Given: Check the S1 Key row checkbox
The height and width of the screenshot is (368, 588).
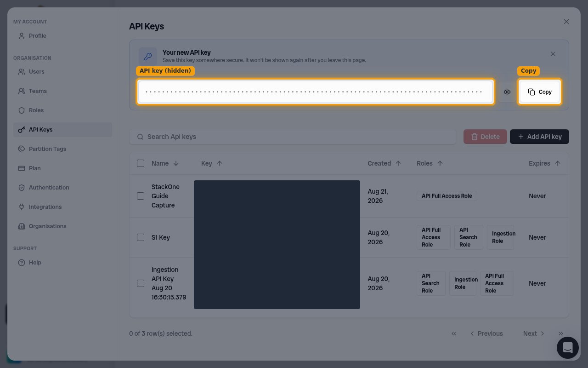Looking at the screenshot, I should tap(141, 237).
